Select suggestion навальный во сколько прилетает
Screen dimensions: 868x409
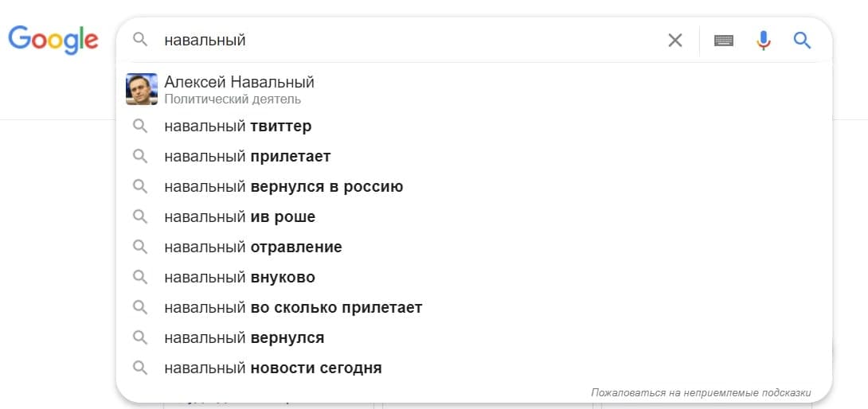(474, 307)
